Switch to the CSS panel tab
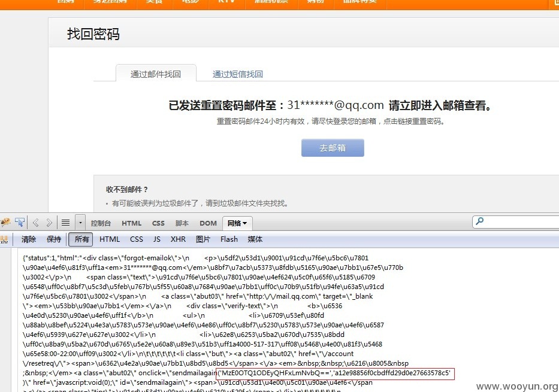Image resolution: width=559 pixels, height=392 pixels. coord(158,223)
